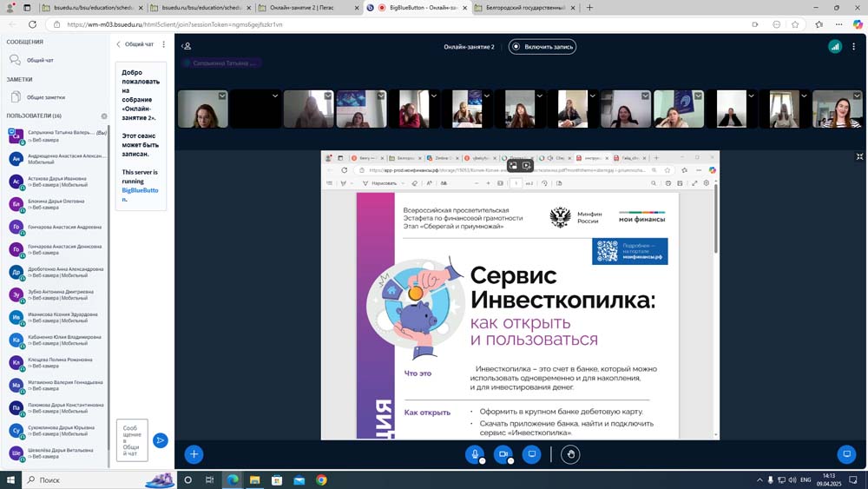Open the Edge tab actions menu
The width and height of the screenshot is (868, 489).
[x=27, y=8]
